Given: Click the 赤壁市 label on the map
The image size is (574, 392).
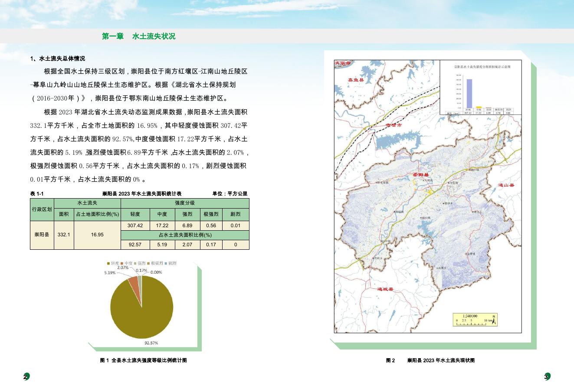Looking at the screenshot, I should pos(394,125).
